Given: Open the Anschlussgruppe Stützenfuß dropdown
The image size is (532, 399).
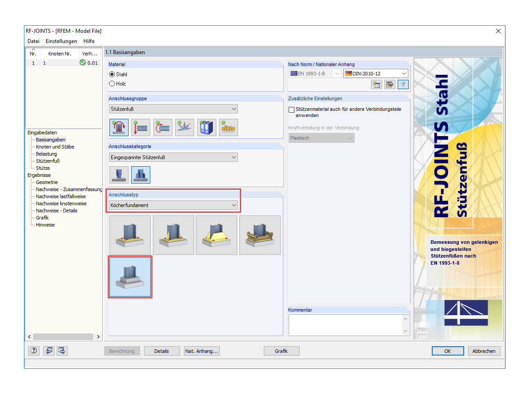Looking at the screenshot, I should 173,109.
